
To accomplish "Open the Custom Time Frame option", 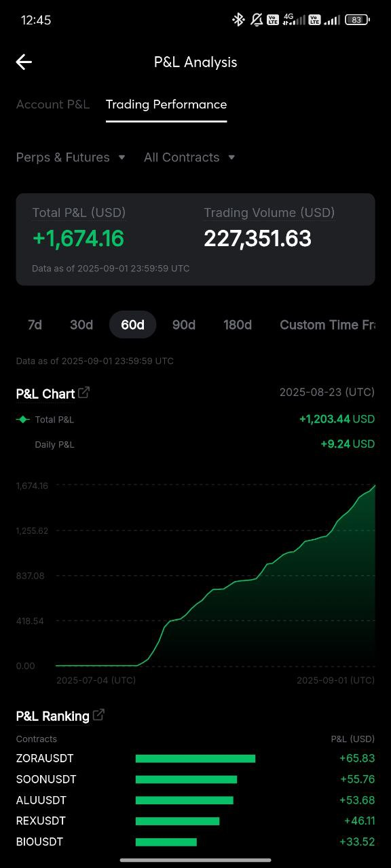I will point(328,325).
